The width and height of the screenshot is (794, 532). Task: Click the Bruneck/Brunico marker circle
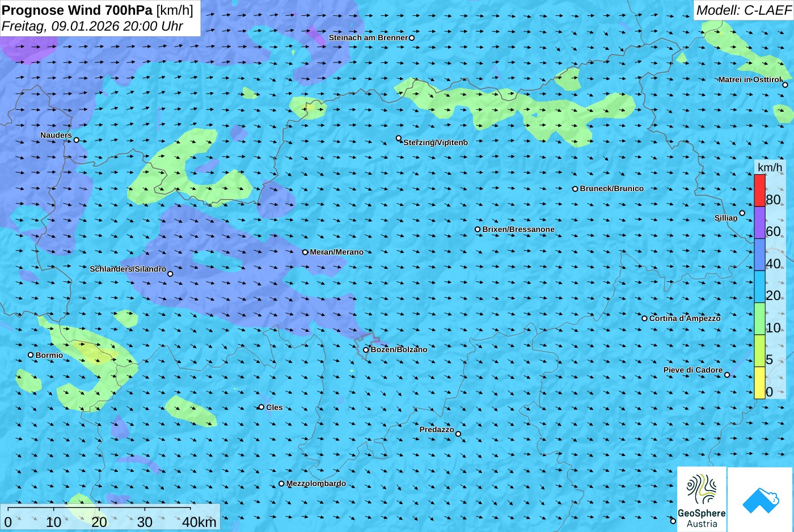tap(575, 189)
